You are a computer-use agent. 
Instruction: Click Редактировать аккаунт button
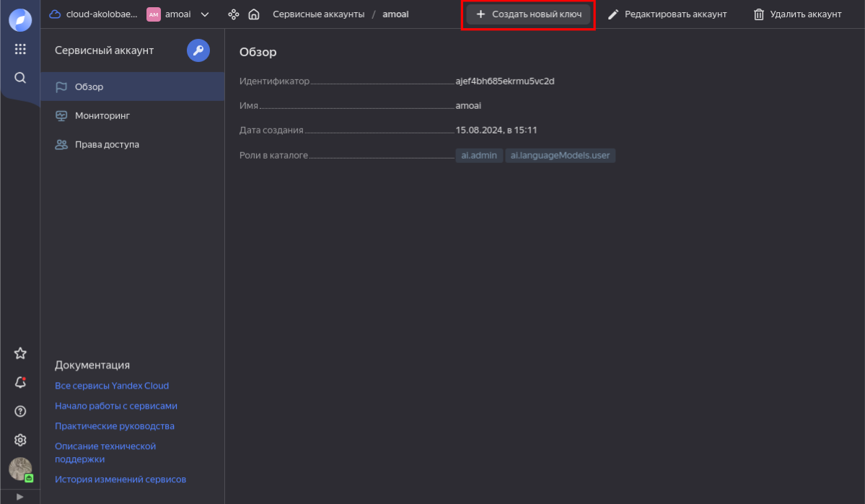pos(667,14)
